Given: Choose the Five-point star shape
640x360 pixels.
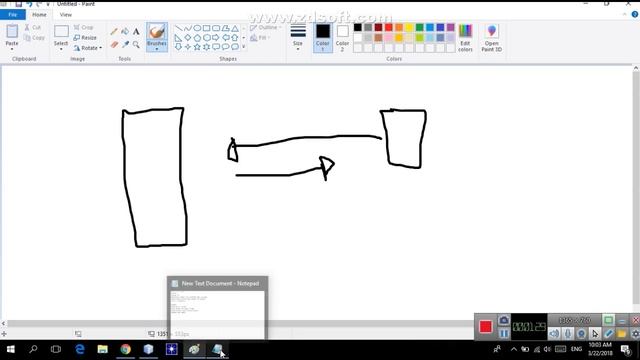Looking at the screenshot, I should click(197, 47).
